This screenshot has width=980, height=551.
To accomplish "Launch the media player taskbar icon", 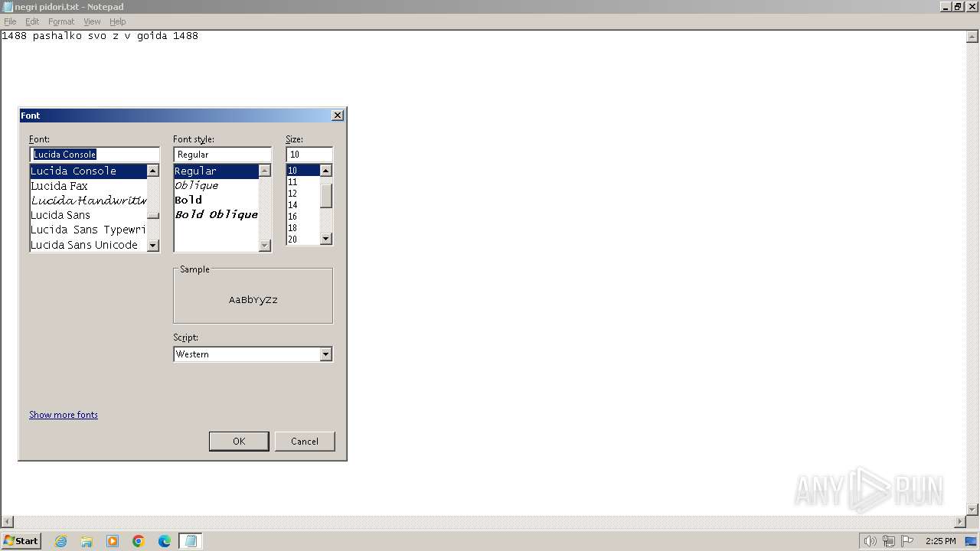I will tap(113, 541).
